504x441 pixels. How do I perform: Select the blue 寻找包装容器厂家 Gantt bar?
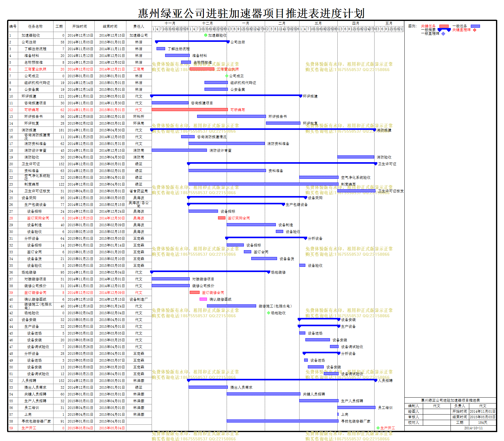(x=283, y=421)
